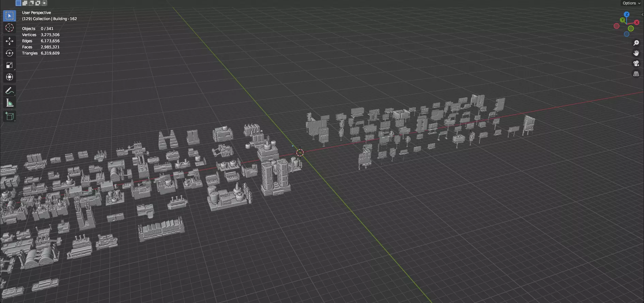Activate the 3D Cursor tool
The image size is (644, 303).
pos(10,28)
